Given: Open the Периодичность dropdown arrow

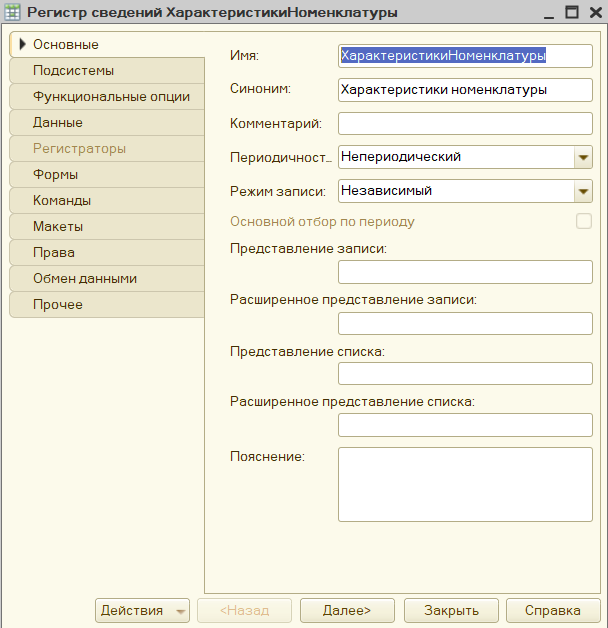Looking at the screenshot, I should tap(583, 157).
